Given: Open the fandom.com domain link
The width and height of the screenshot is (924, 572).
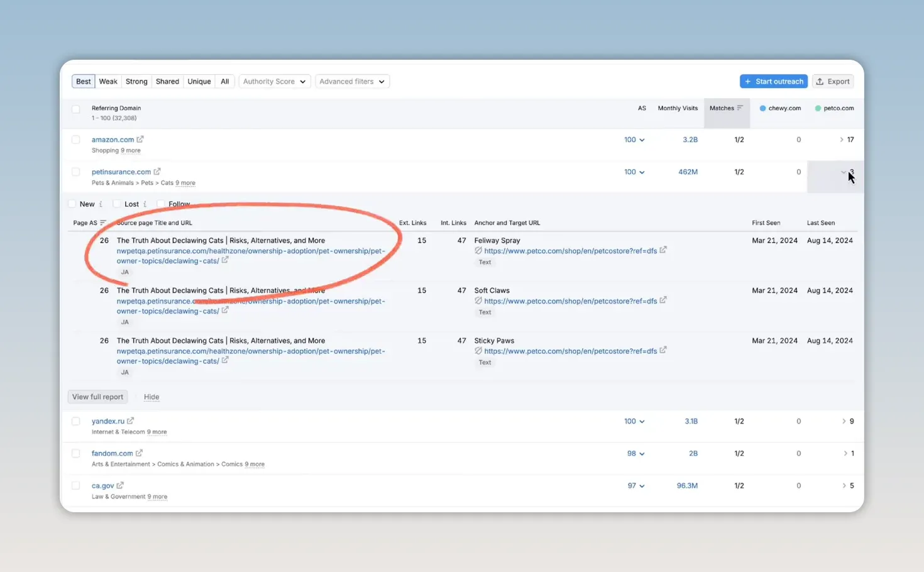Looking at the screenshot, I should coord(112,453).
